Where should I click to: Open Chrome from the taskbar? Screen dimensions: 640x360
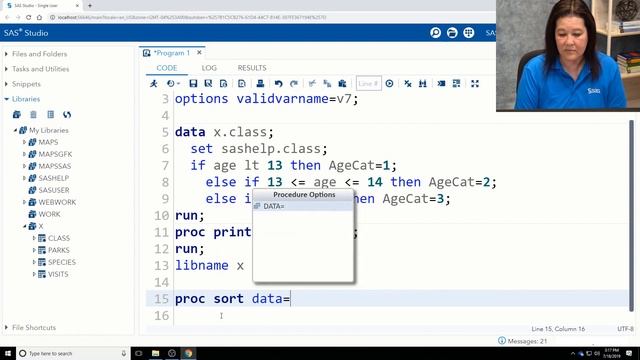(x=188, y=353)
